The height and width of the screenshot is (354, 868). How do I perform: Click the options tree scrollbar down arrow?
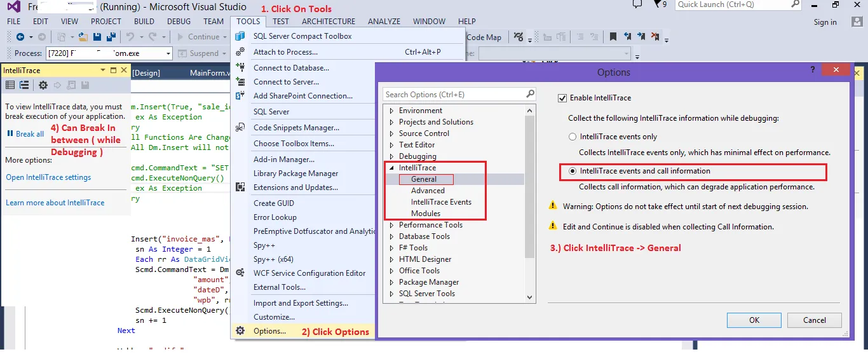(530, 296)
